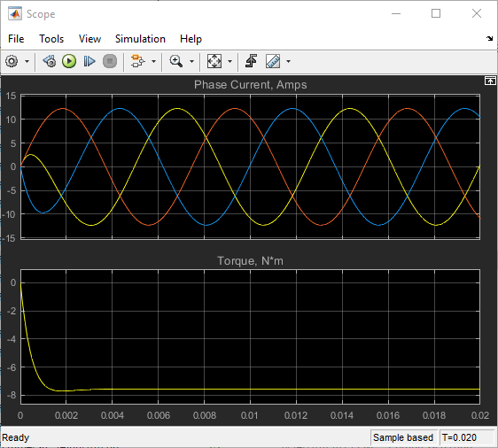Viewport: 498px width, 448px height.
Task: Select the Zoom magnifier tool
Action: coord(176,61)
